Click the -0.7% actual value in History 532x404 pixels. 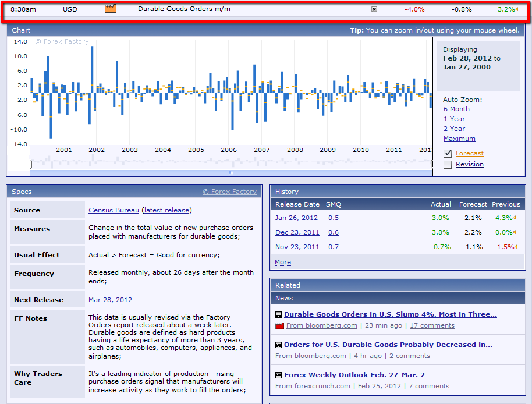(x=441, y=247)
